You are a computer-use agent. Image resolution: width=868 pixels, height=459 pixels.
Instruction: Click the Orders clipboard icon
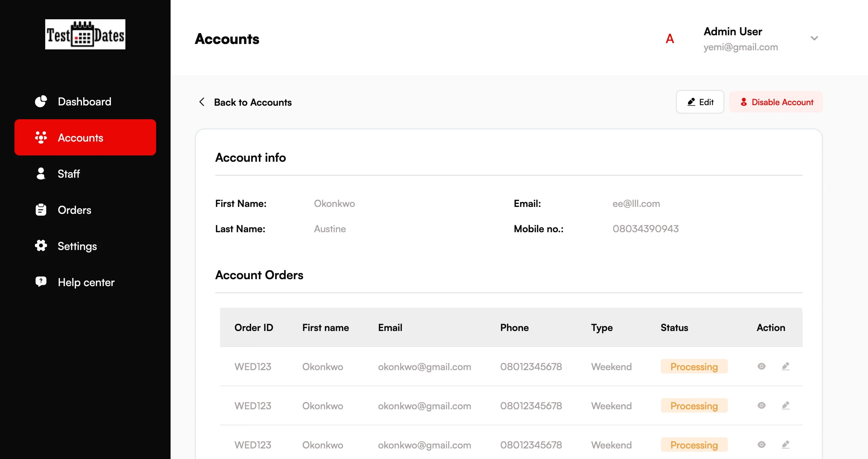point(41,210)
